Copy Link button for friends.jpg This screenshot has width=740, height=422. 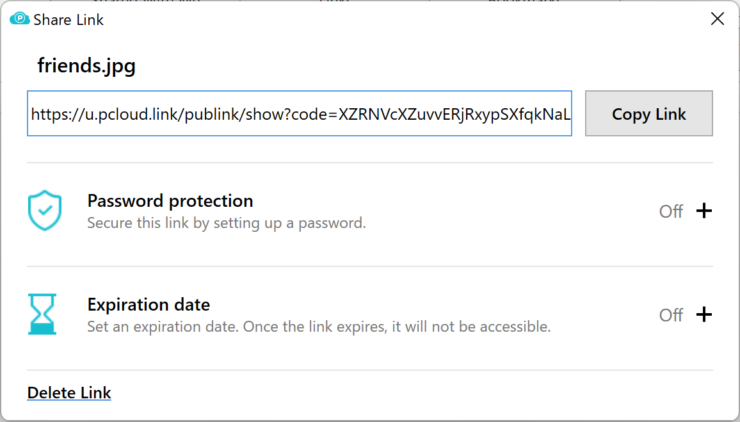pos(649,114)
